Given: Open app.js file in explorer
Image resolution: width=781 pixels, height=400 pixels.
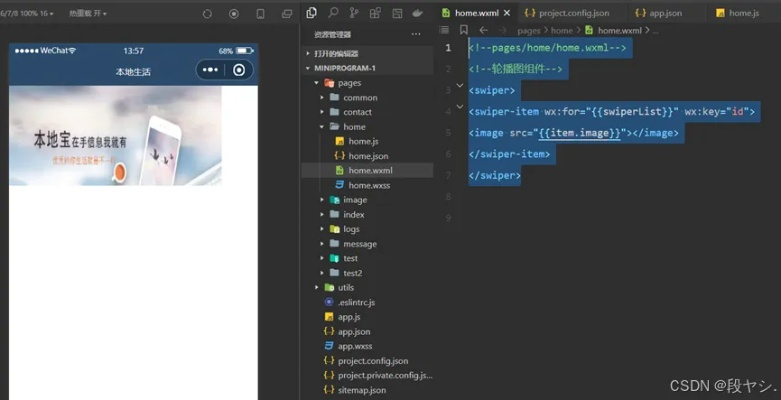Looking at the screenshot, I should point(348,316).
